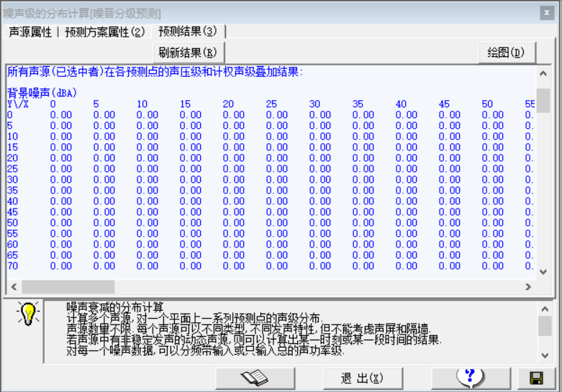Switch to the 声源属性 tab

[x=30, y=32]
